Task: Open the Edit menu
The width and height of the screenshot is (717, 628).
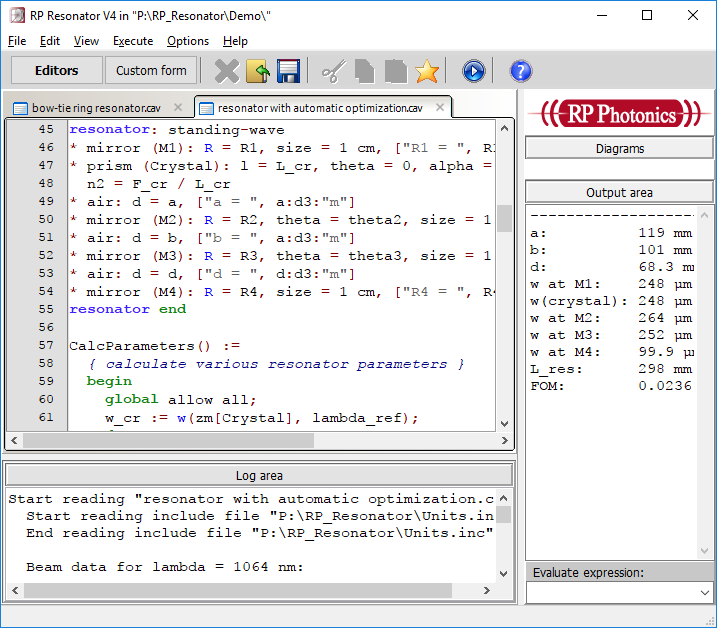Action: [49, 41]
